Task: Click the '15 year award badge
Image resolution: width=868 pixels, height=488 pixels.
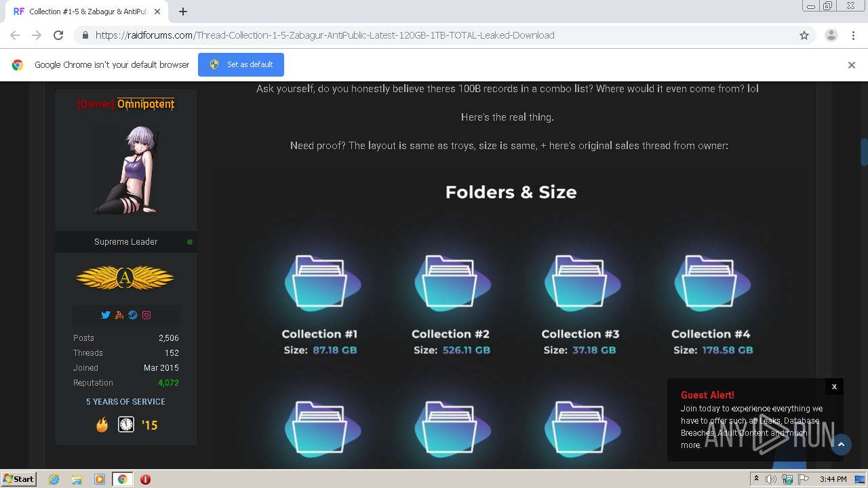Action: (x=149, y=425)
